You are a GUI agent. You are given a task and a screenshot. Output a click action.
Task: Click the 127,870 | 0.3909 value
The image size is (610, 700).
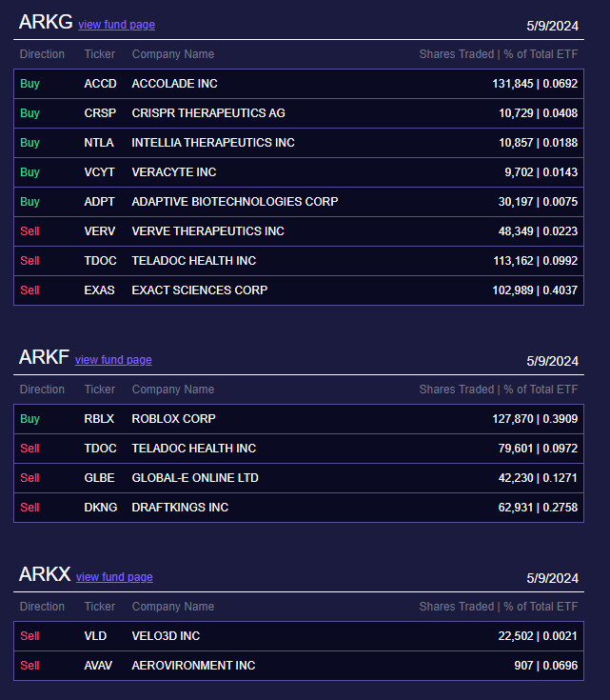tap(535, 419)
